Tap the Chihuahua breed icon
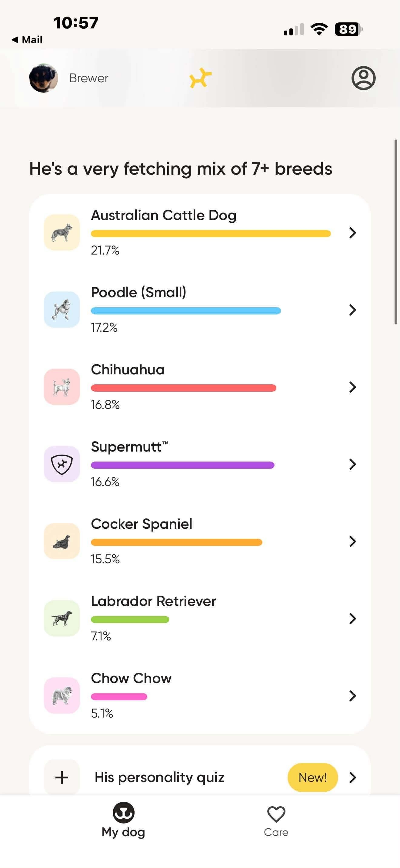The width and height of the screenshot is (400, 868). (x=62, y=386)
